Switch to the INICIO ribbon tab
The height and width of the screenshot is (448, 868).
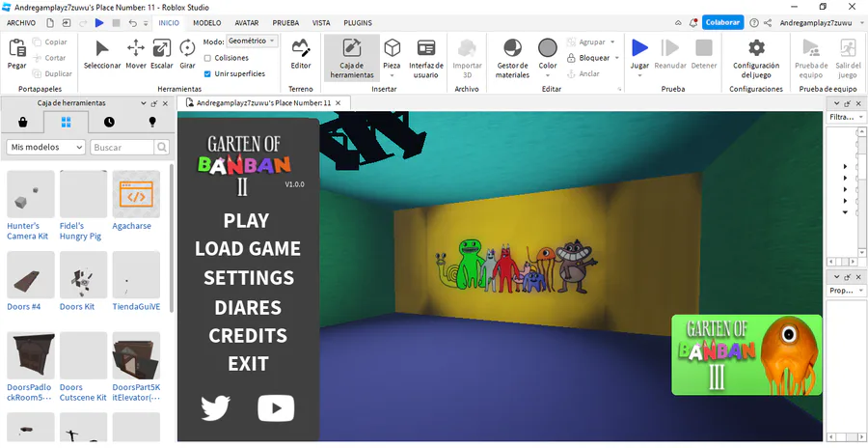point(169,23)
